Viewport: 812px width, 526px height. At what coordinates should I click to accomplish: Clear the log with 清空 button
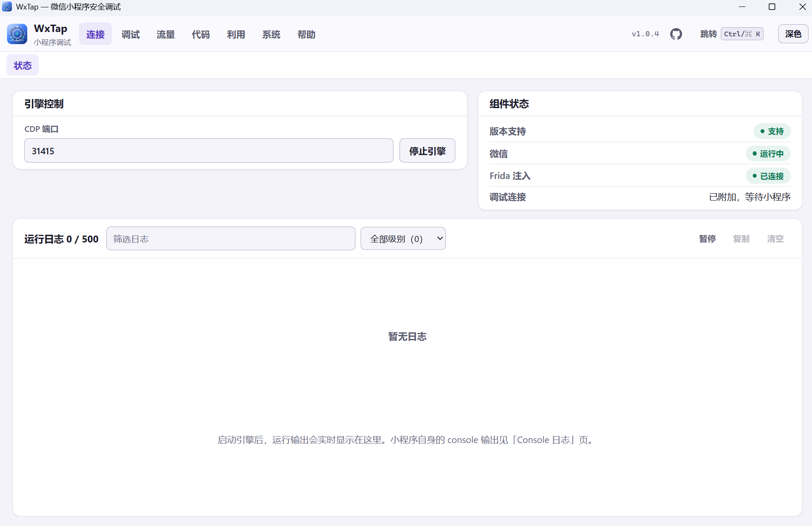click(x=775, y=239)
